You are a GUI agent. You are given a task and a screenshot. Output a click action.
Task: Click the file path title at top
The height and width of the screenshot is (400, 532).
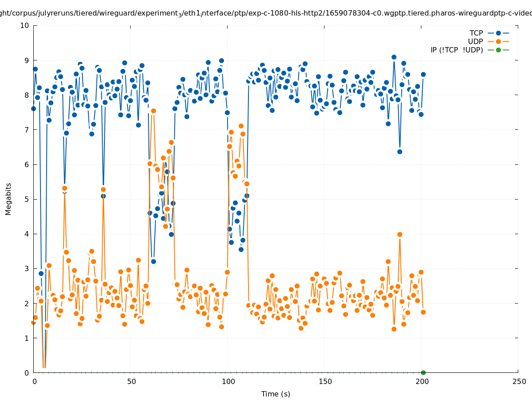tap(266, 13)
